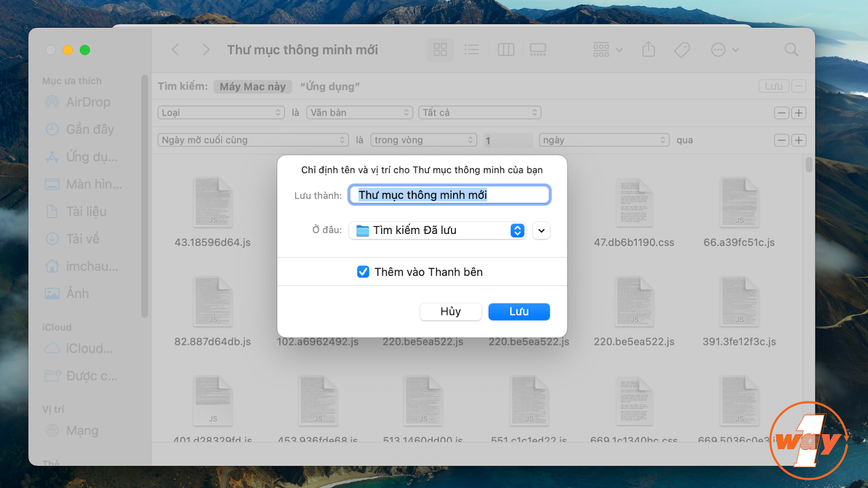Open the group-by options dropdown
Viewport: 868px width, 488px height.
[x=608, y=50]
